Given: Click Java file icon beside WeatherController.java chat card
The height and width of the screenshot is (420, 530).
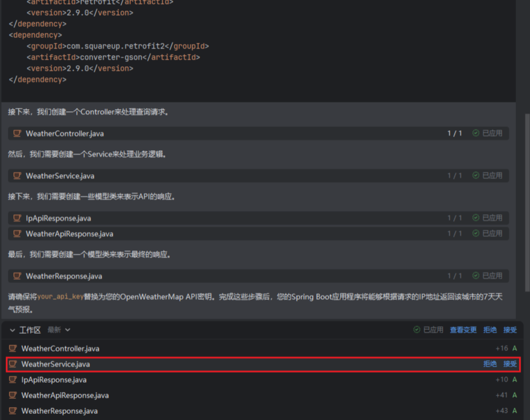Looking at the screenshot, I should tap(17, 134).
